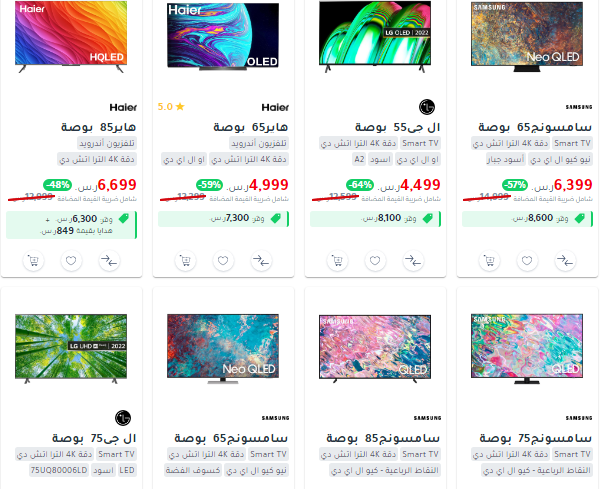Add Samsung 65 inch Neo QLED to cart
This screenshot has height=489, width=600.
[x=489, y=261]
